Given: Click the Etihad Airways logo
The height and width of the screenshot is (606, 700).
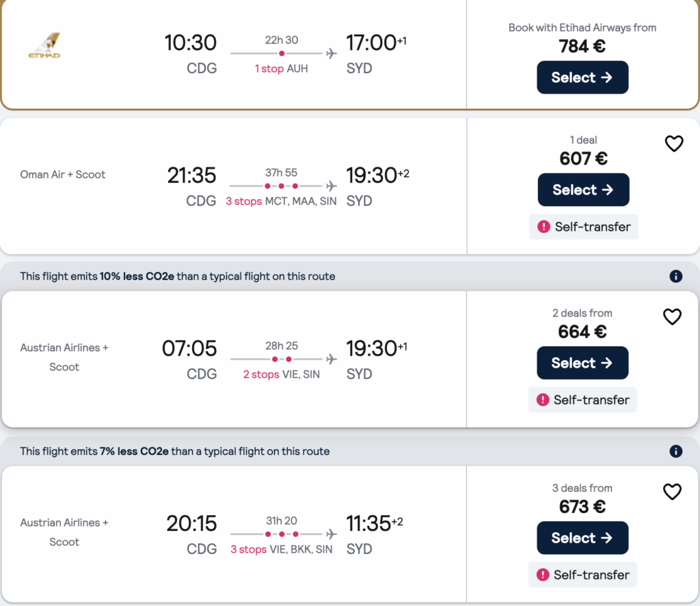Looking at the screenshot, I should click(44, 46).
